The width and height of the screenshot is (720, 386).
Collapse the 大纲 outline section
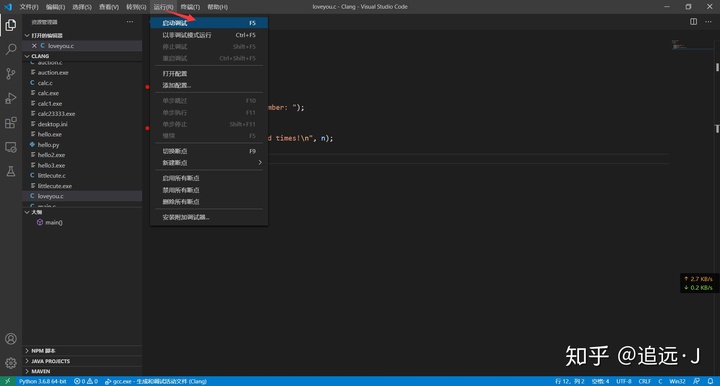[82, 212]
